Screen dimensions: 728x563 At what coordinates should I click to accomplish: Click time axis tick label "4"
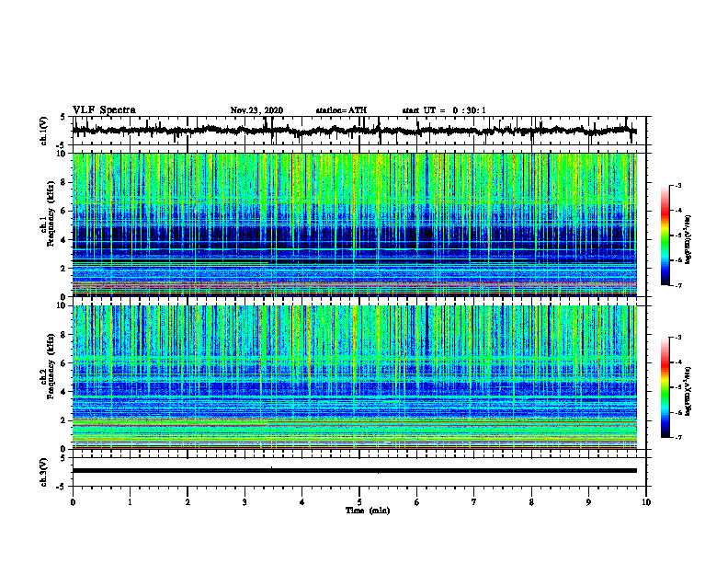[302, 502]
